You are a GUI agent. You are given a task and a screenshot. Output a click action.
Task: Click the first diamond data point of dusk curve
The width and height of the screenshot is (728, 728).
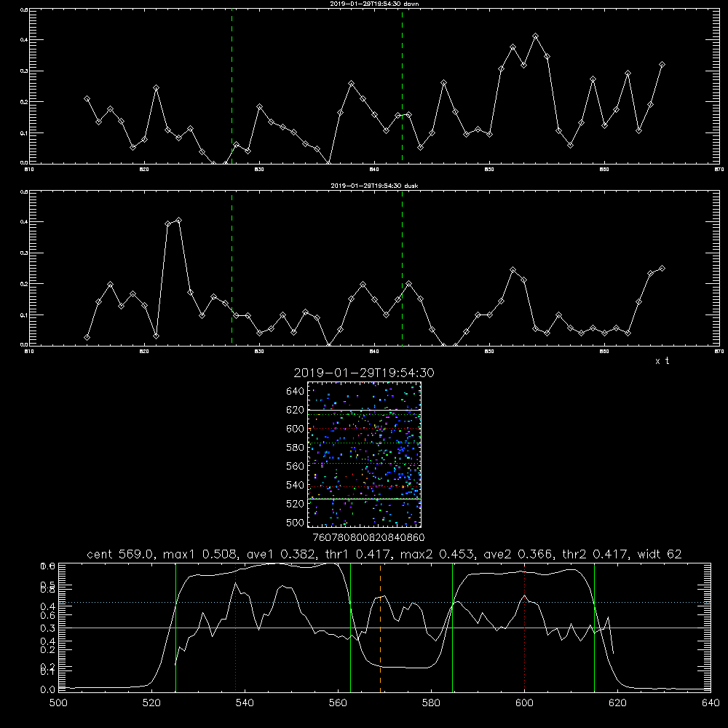[87, 338]
